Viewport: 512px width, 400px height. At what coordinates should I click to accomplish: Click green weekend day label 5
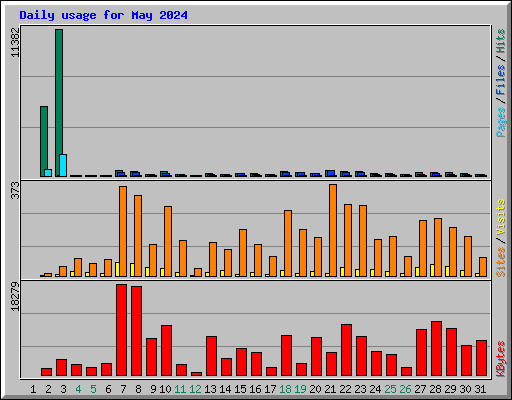click(x=93, y=389)
